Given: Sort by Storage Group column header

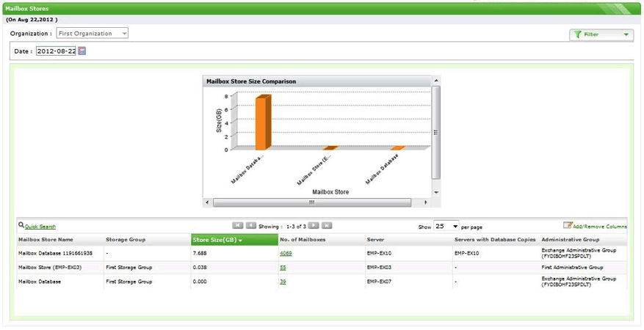Looking at the screenshot, I should click(x=126, y=239).
